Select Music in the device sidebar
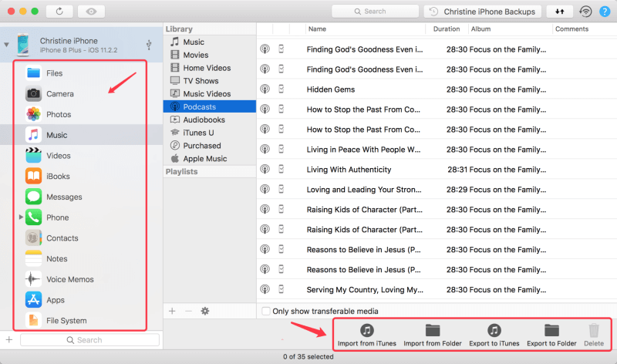Screen dimensions: 617x364 [x=81, y=135]
